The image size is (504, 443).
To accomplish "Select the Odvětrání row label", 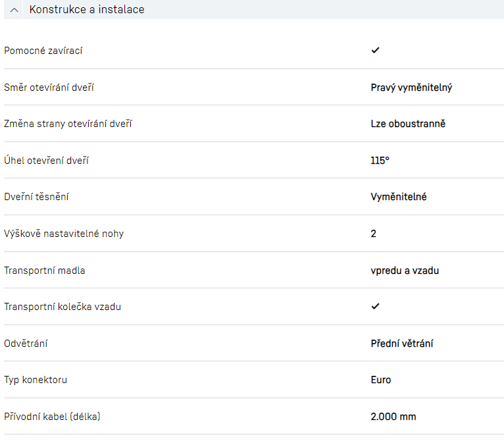I will click(x=26, y=344).
